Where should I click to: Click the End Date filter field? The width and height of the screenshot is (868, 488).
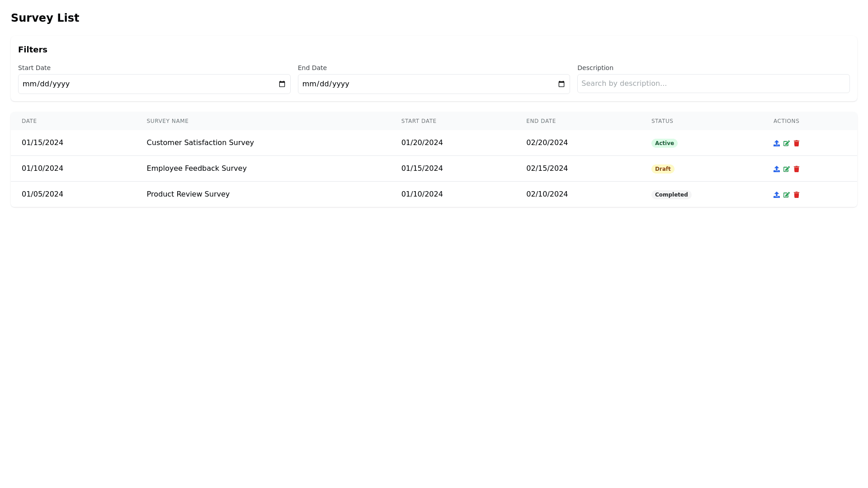(416, 84)
